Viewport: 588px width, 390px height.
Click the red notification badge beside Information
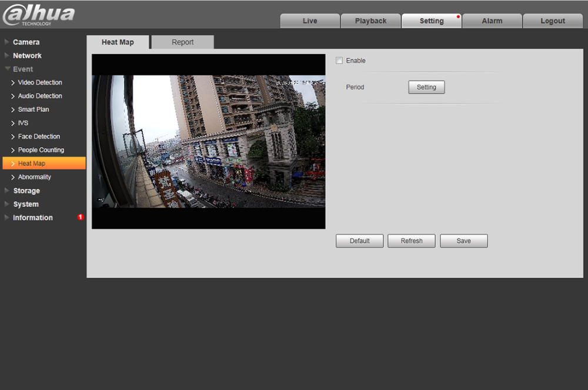click(x=81, y=217)
